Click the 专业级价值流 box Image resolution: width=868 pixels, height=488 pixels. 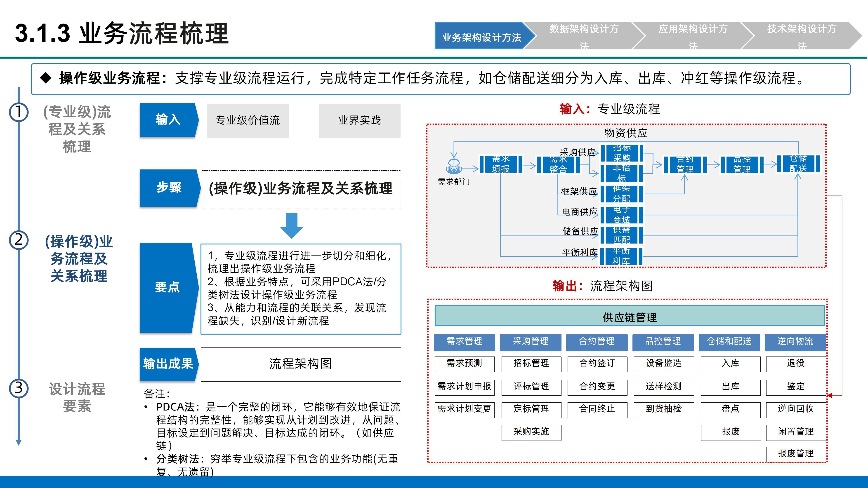point(248,121)
